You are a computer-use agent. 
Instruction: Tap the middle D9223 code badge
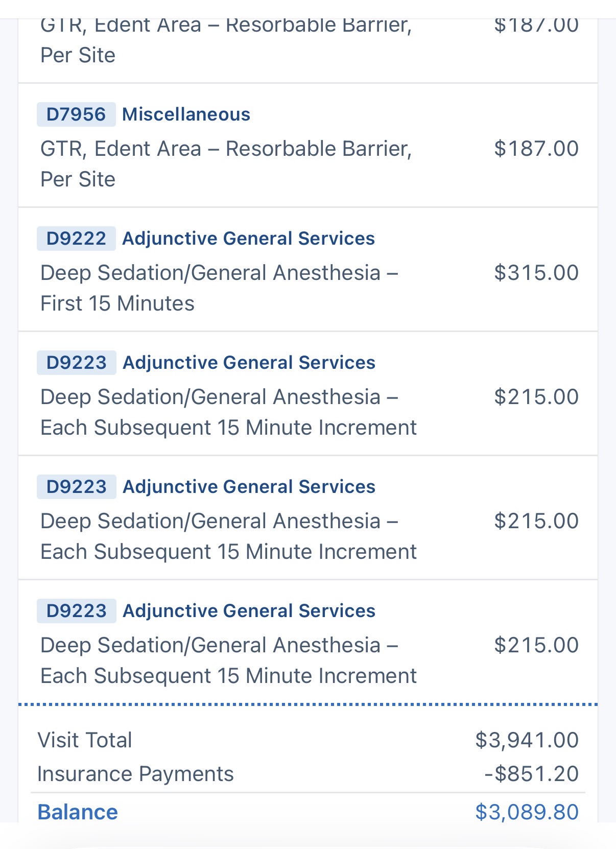[x=76, y=487]
